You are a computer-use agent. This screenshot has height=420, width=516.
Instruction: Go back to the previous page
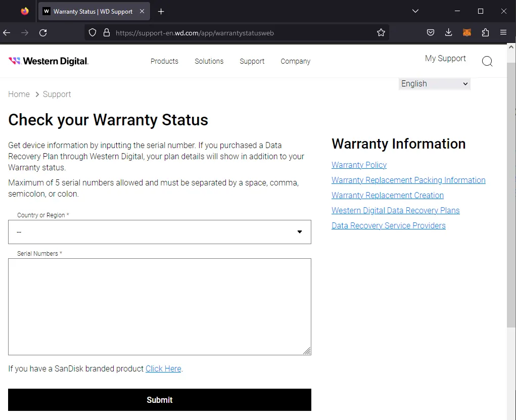tap(7, 32)
